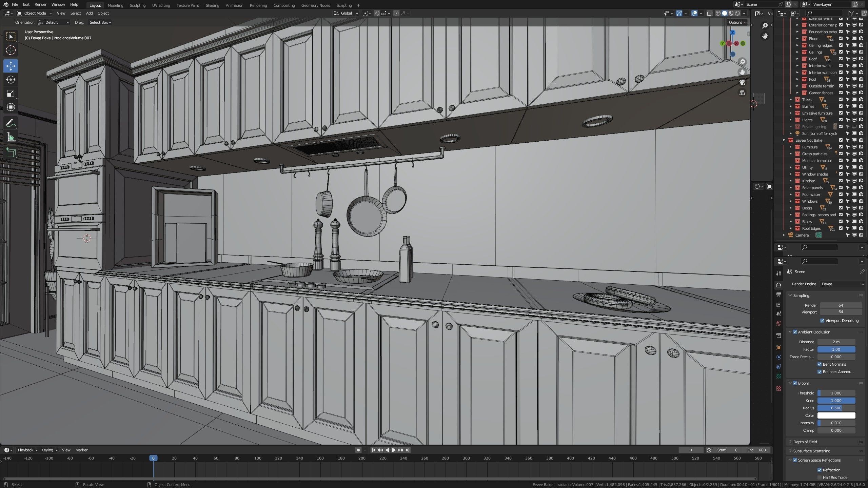
Task: Choose the Measure tool
Action: pos(11,137)
